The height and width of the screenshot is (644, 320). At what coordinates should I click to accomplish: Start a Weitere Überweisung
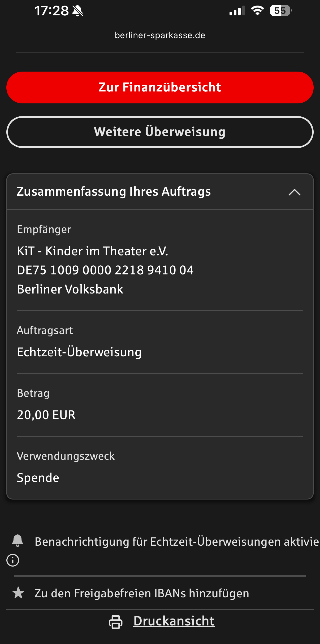(160, 132)
